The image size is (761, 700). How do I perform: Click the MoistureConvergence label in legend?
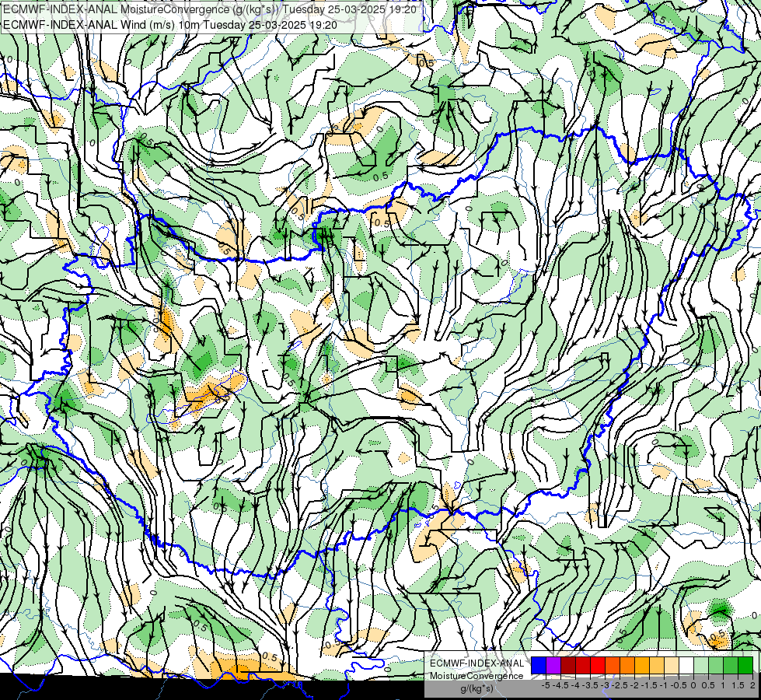(x=476, y=676)
